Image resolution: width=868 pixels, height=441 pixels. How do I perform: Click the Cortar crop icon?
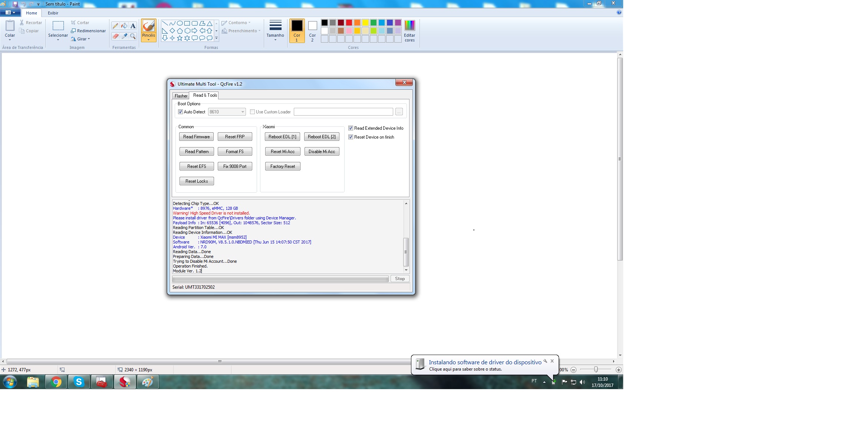pyautogui.click(x=73, y=23)
